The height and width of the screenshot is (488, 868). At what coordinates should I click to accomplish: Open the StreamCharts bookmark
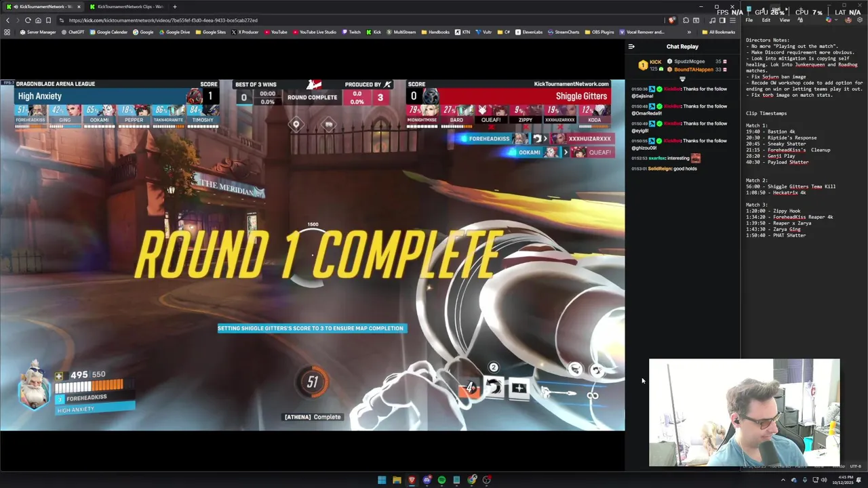[x=564, y=32]
